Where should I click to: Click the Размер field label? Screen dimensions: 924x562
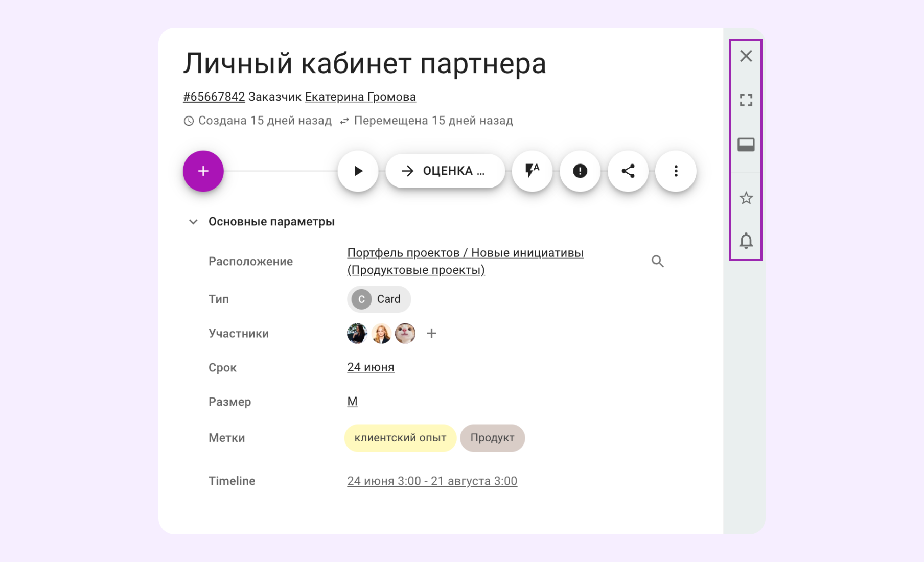pyautogui.click(x=229, y=402)
